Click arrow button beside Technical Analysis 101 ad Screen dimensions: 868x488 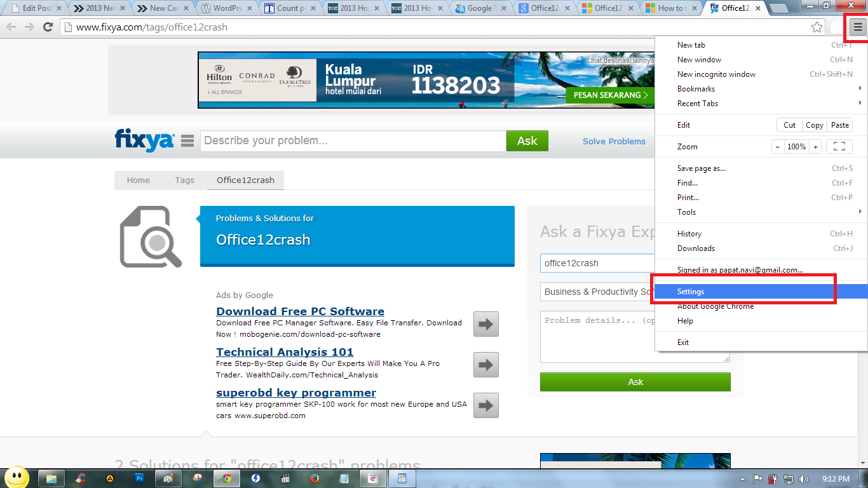[x=486, y=365]
